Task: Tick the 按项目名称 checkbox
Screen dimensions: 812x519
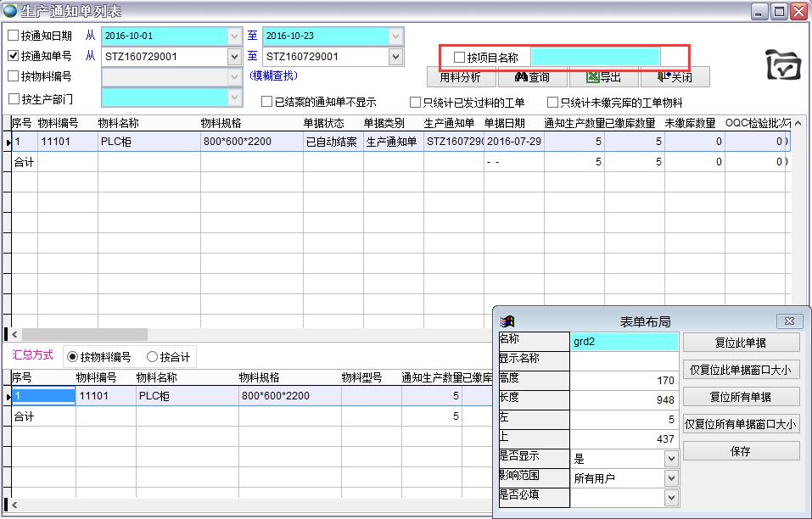Action: tap(459, 58)
